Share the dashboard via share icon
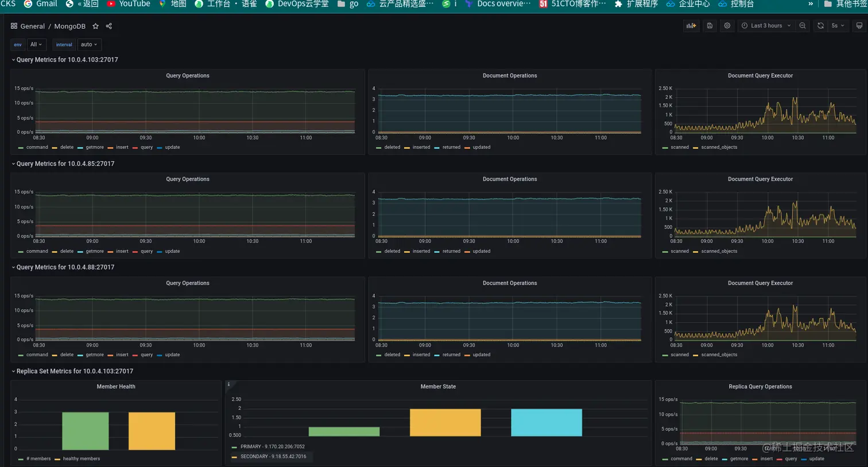The height and width of the screenshot is (467, 868). 109,26
